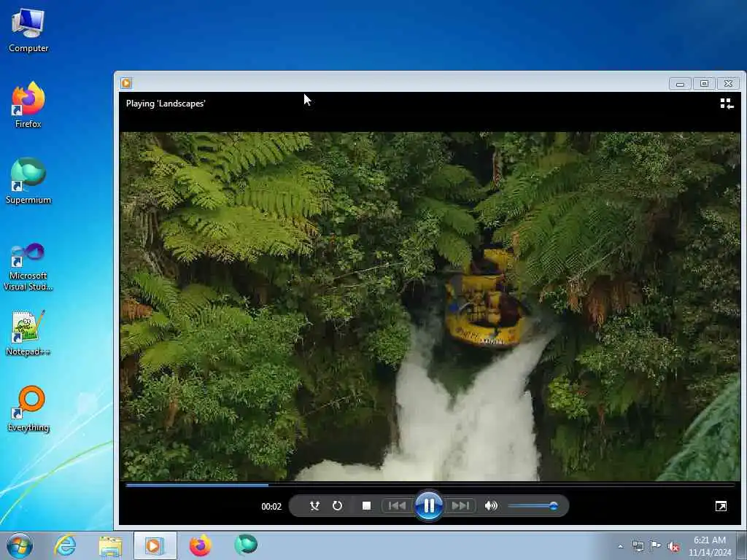Open the Action Center flag icon
Image resolution: width=747 pixels, height=560 pixels.
pos(656,546)
